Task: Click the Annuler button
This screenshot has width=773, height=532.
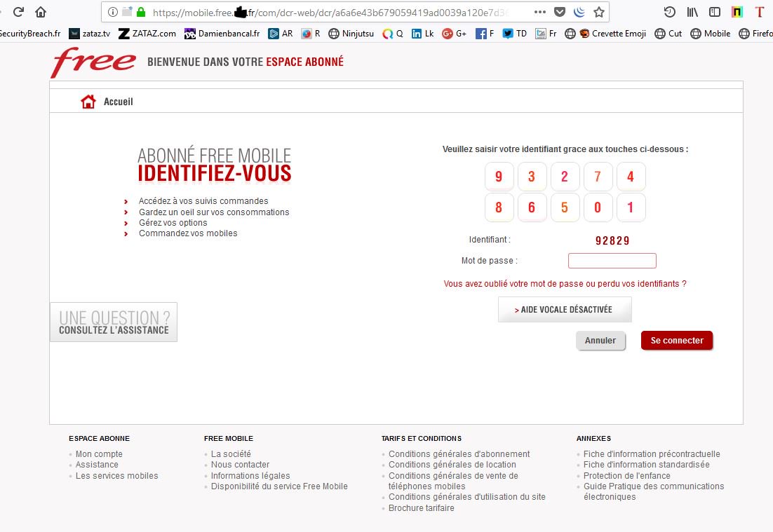Action: tap(600, 341)
